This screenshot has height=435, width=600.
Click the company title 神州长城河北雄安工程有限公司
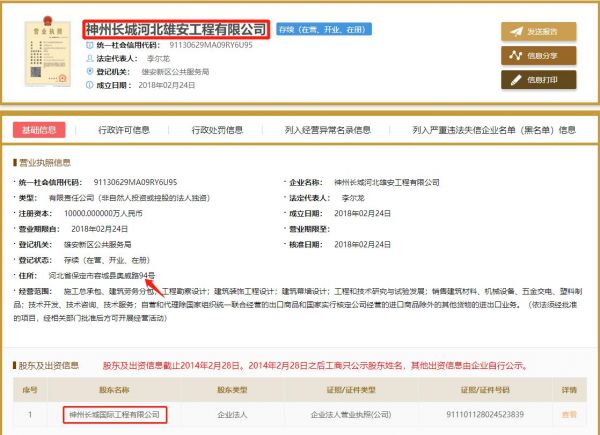coord(176,29)
